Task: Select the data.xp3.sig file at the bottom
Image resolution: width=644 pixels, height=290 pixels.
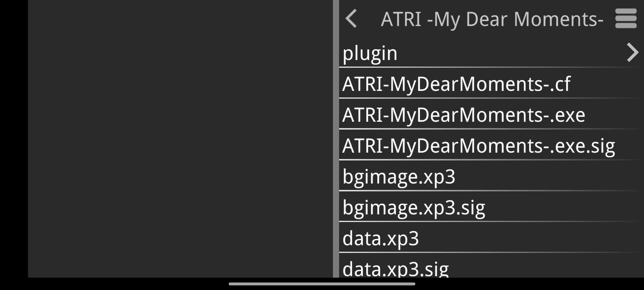Action: click(492, 266)
